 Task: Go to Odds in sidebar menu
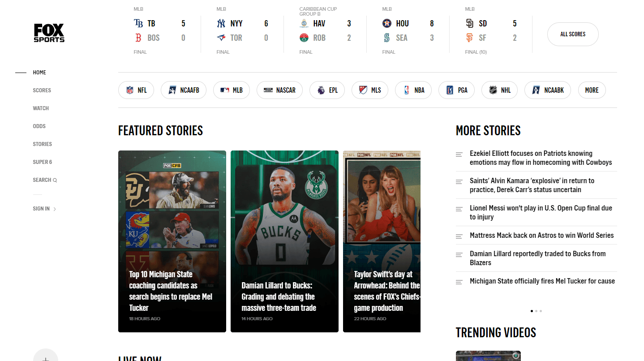point(39,126)
